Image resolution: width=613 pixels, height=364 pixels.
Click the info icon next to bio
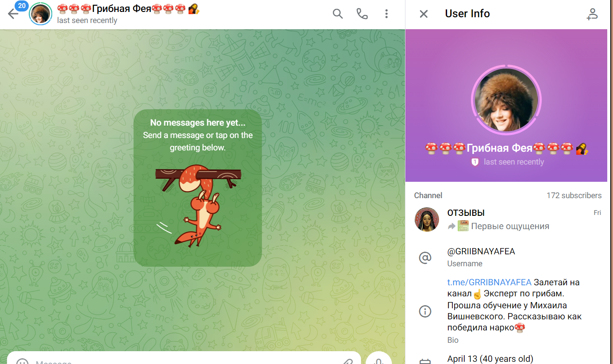tap(425, 311)
